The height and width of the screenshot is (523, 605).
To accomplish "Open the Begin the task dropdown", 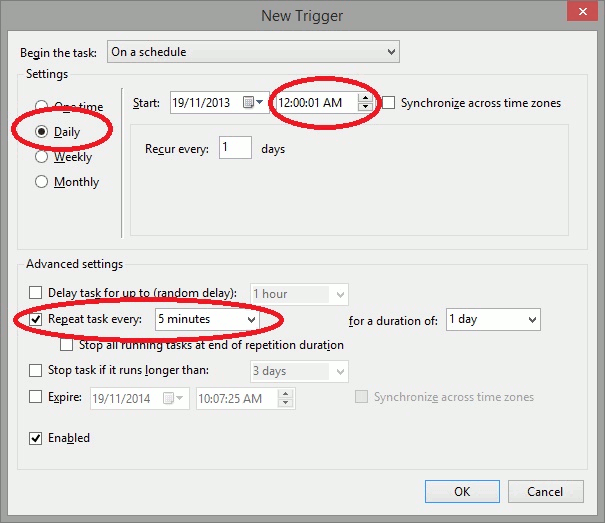I will [x=252, y=52].
